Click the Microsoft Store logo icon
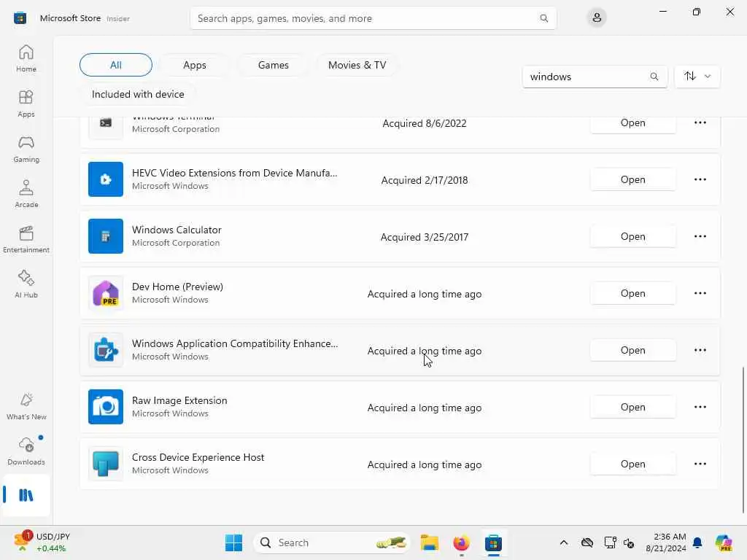747x560 pixels. click(20, 18)
